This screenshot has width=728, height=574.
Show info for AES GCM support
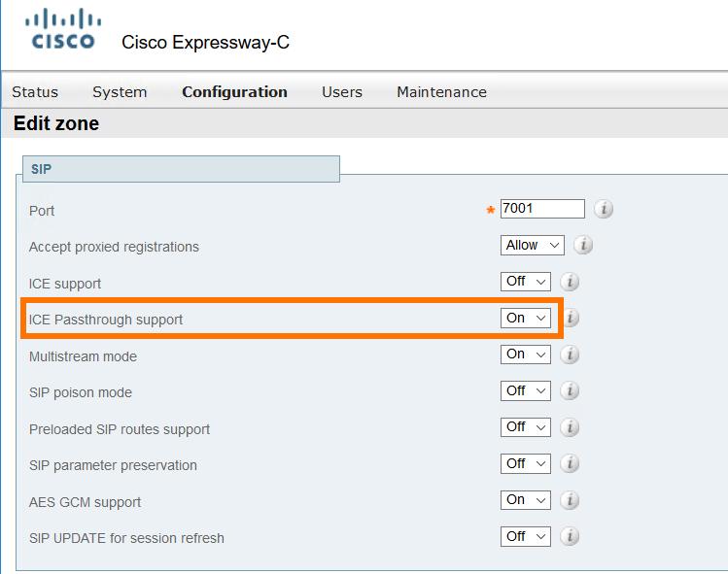pyautogui.click(x=570, y=500)
